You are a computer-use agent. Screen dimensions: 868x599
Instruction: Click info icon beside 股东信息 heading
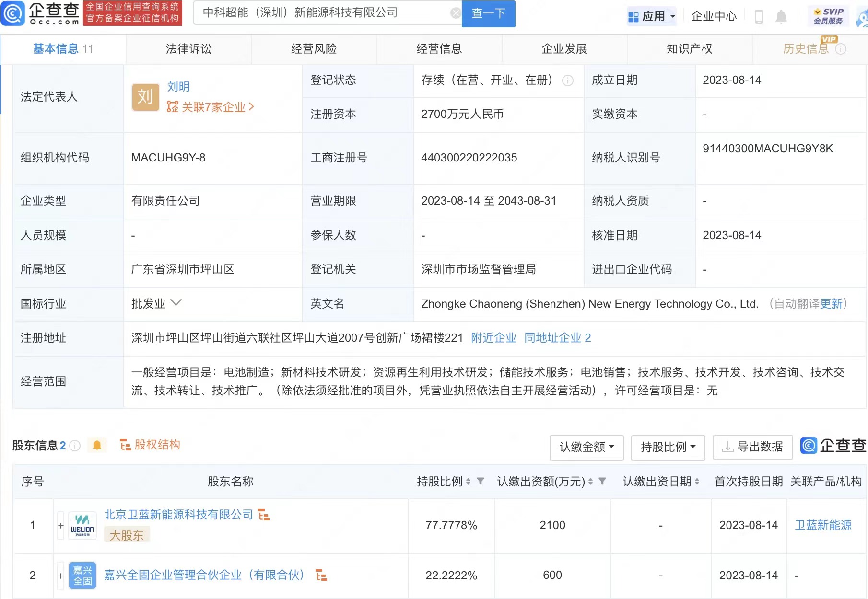point(75,446)
